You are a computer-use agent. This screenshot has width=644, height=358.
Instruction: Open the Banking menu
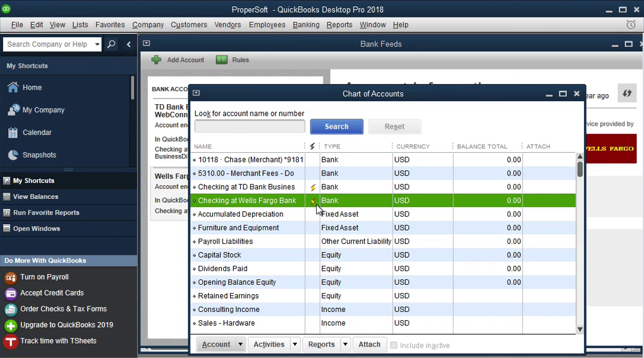coord(306,25)
